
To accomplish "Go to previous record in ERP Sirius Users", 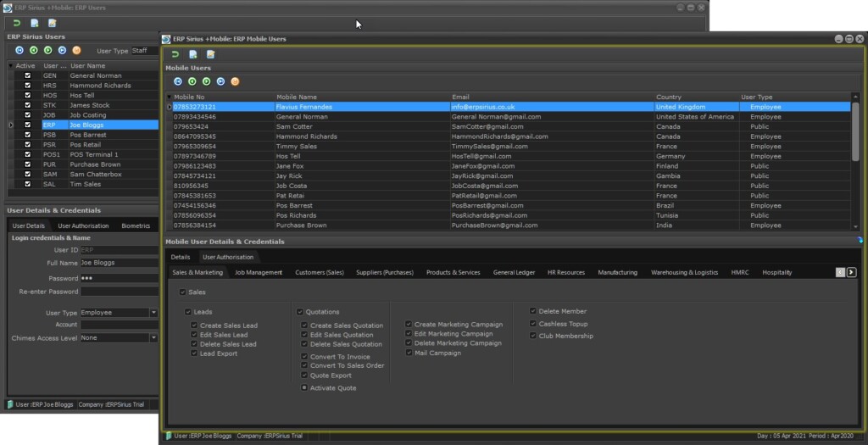I will 34,50.
